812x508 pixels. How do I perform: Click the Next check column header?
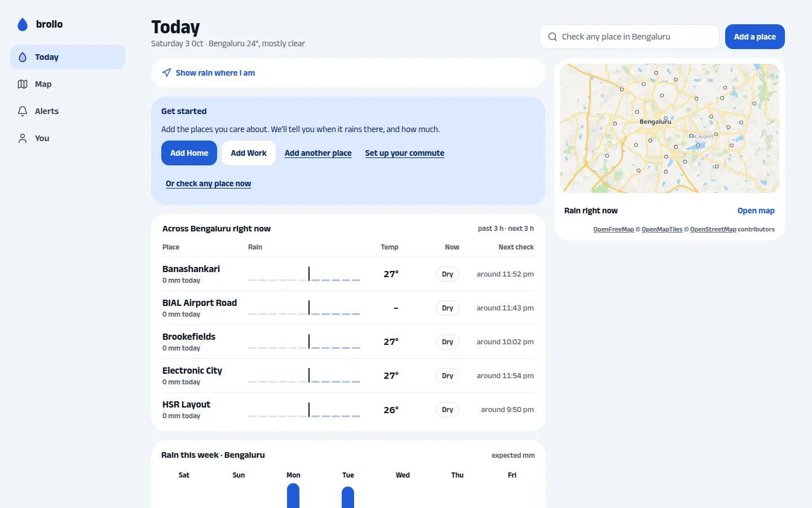point(516,247)
